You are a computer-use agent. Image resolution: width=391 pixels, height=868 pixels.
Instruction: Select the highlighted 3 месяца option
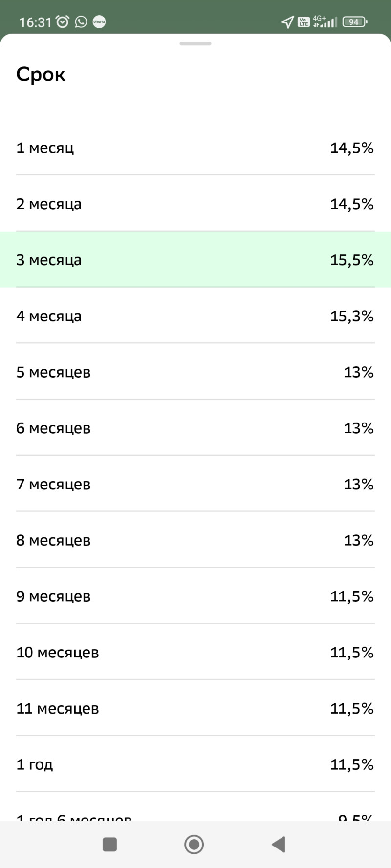(195, 260)
